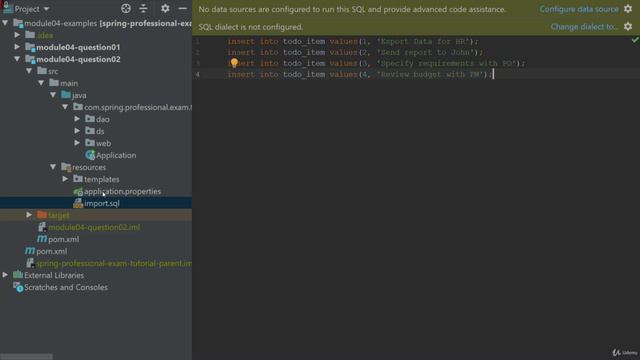Click the Application class icon
Image resolution: width=640 pixels, height=360 pixels.
pyautogui.click(x=90, y=155)
